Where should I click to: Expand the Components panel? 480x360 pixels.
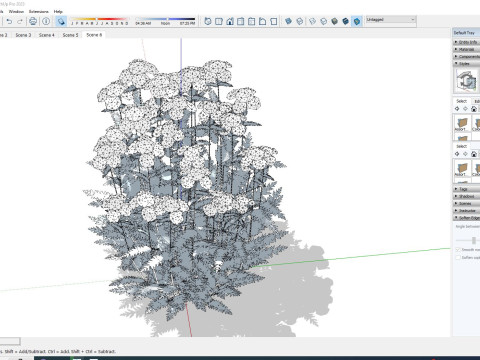[x=467, y=56]
